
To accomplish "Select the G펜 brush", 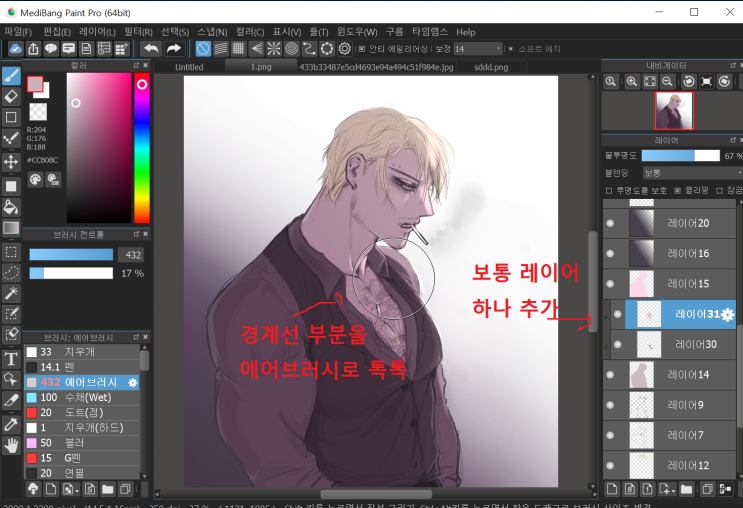I will point(82,458).
